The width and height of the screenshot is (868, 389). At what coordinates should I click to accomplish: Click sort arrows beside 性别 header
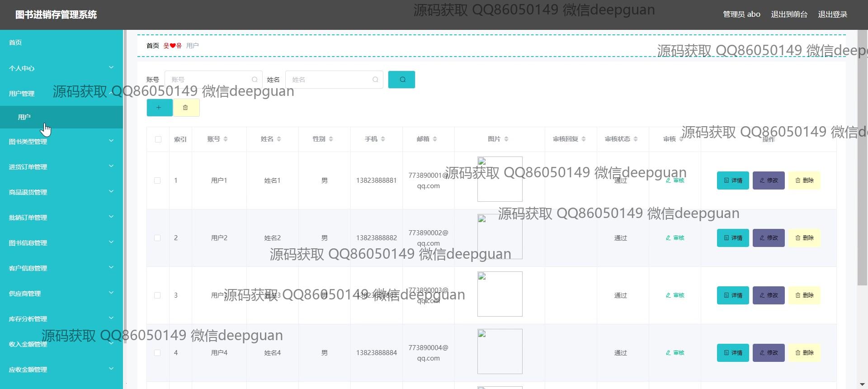[331, 139]
